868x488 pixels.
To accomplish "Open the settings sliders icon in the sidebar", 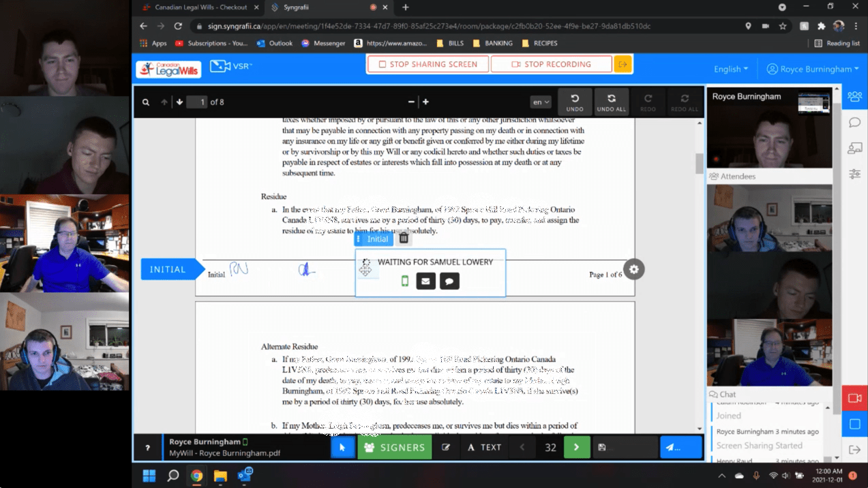I will [854, 174].
